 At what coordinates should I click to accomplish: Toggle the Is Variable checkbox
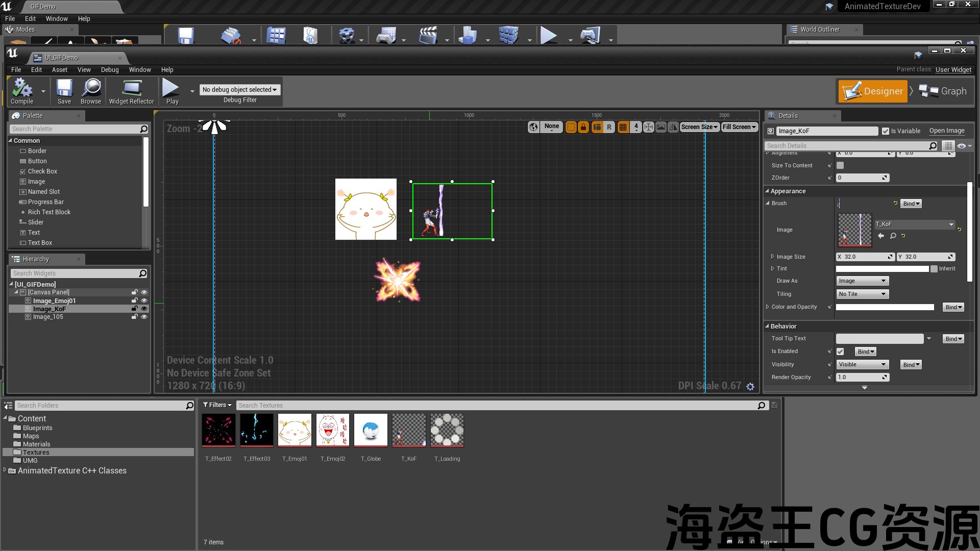886,131
